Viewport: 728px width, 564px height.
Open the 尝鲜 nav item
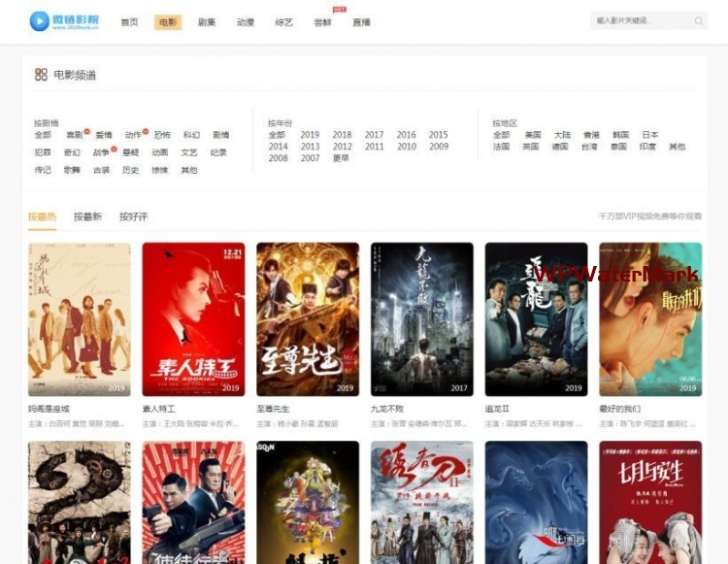(x=322, y=22)
